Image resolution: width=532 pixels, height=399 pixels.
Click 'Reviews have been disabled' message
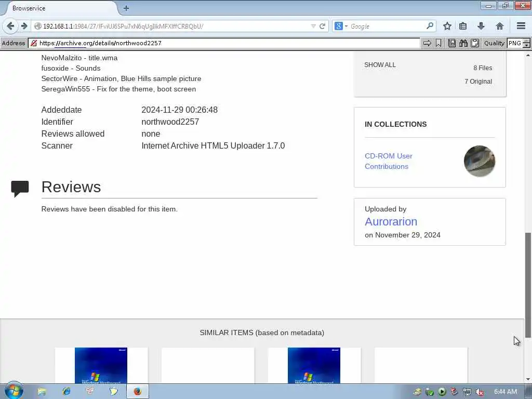(109, 209)
